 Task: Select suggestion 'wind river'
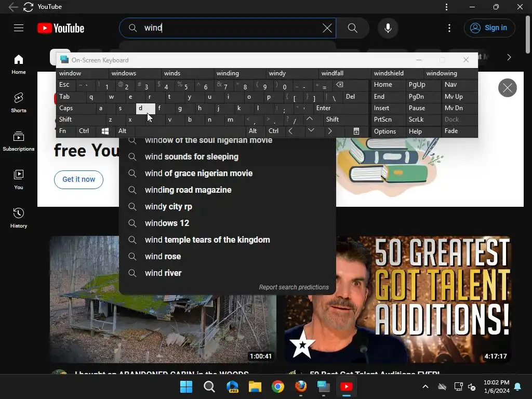click(228, 273)
